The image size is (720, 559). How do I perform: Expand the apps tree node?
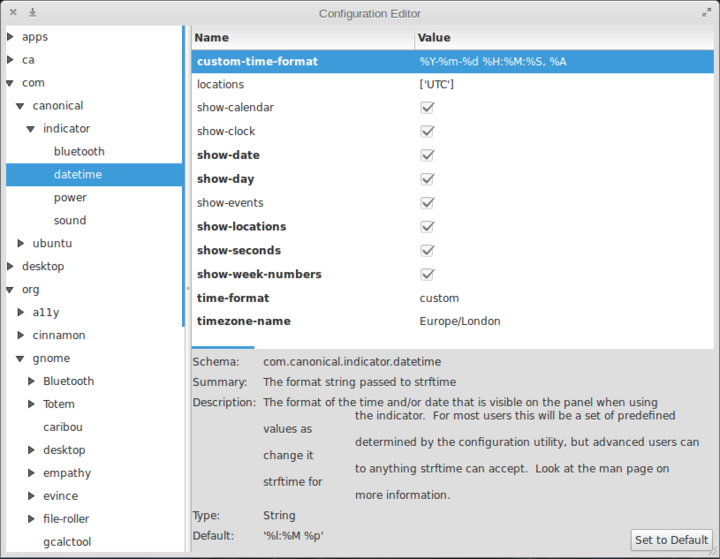(10, 37)
